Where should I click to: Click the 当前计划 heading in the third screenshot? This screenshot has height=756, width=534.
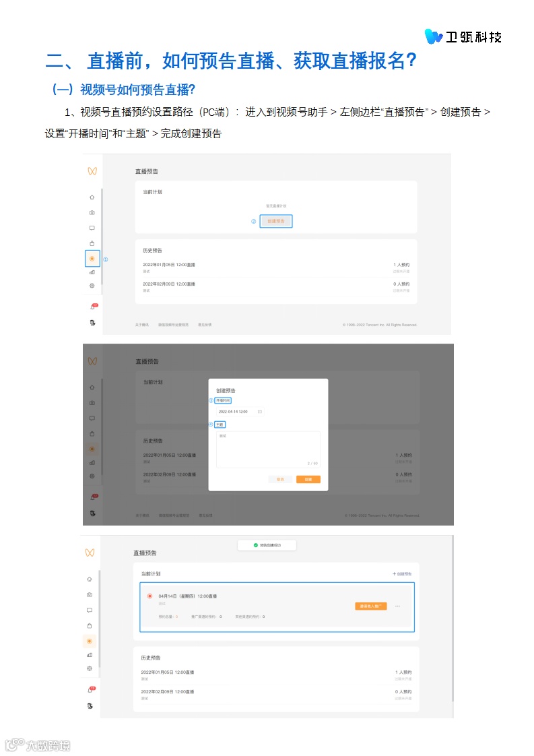click(x=150, y=574)
